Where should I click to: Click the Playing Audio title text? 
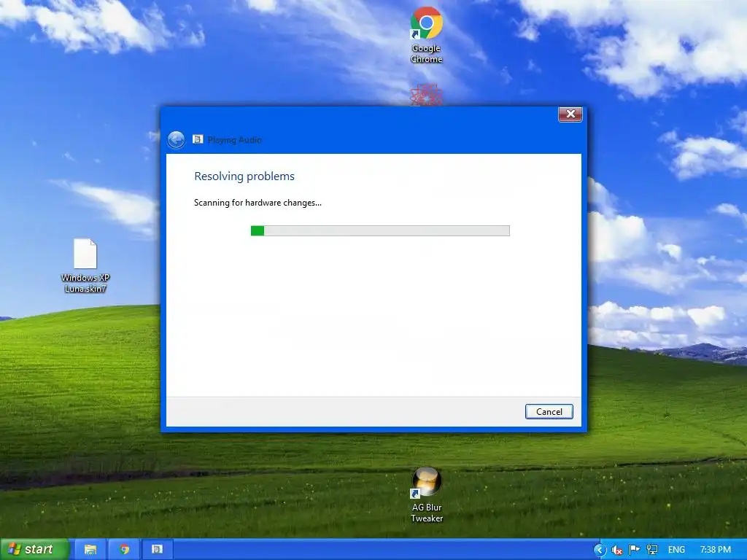click(x=234, y=139)
